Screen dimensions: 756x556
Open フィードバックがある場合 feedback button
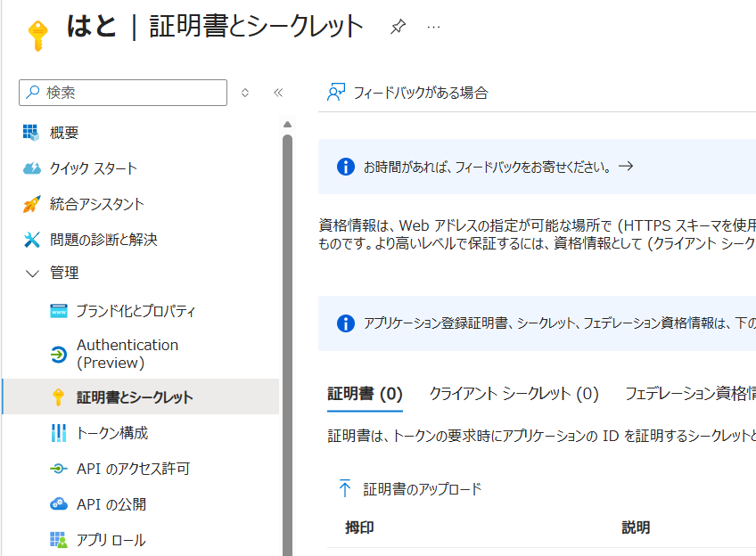click(x=408, y=93)
